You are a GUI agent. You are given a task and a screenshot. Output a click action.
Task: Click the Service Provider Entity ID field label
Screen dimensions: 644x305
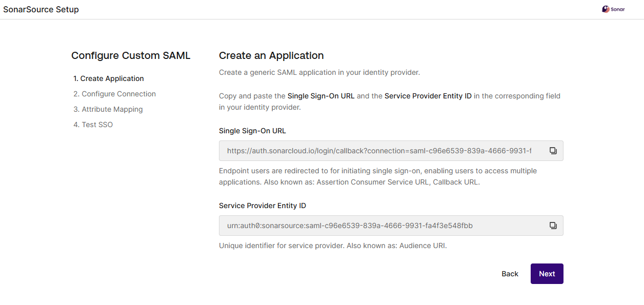click(x=263, y=206)
